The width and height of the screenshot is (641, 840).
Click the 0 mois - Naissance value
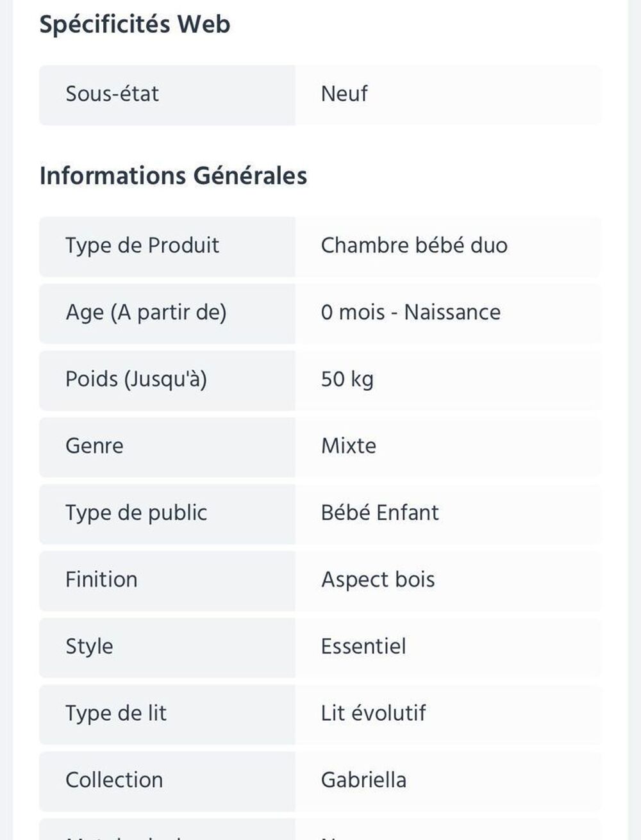411,312
